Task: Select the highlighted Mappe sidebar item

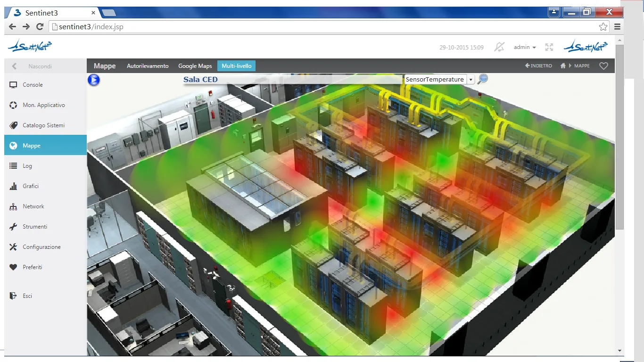Action: [45, 145]
